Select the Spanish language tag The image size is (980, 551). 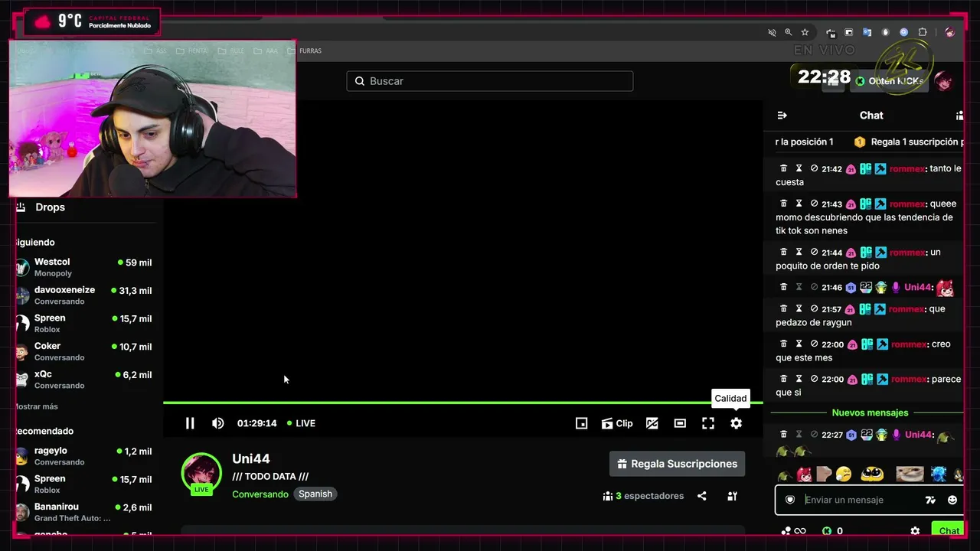(x=315, y=494)
